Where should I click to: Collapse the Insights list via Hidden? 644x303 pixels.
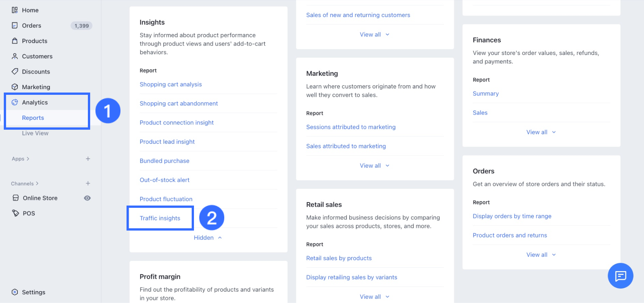[x=208, y=238]
